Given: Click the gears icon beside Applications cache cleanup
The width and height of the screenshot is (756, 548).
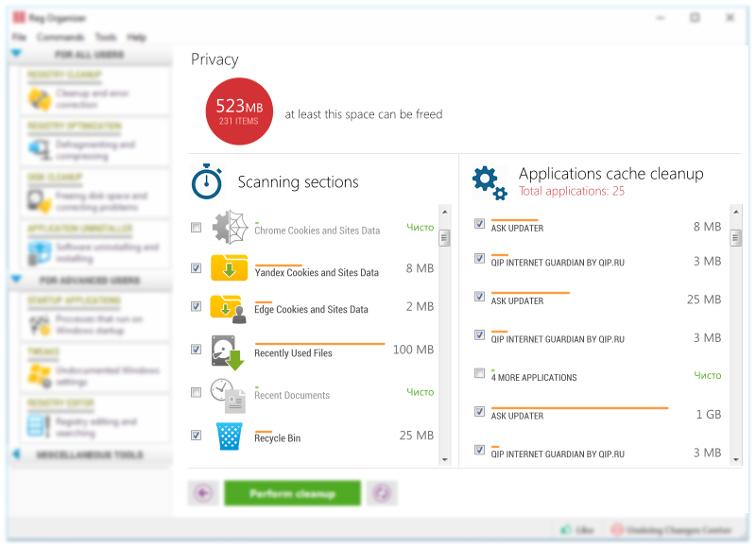Looking at the screenshot, I should tap(490, 182).
